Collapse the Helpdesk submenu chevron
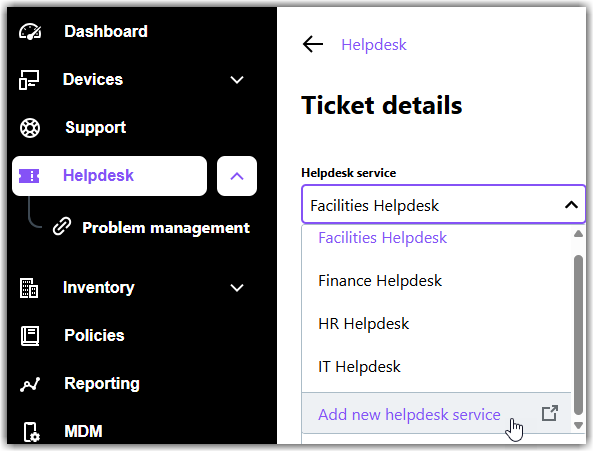Image resolution: width=594 pixels, height=452 pixels. point(237,176)
